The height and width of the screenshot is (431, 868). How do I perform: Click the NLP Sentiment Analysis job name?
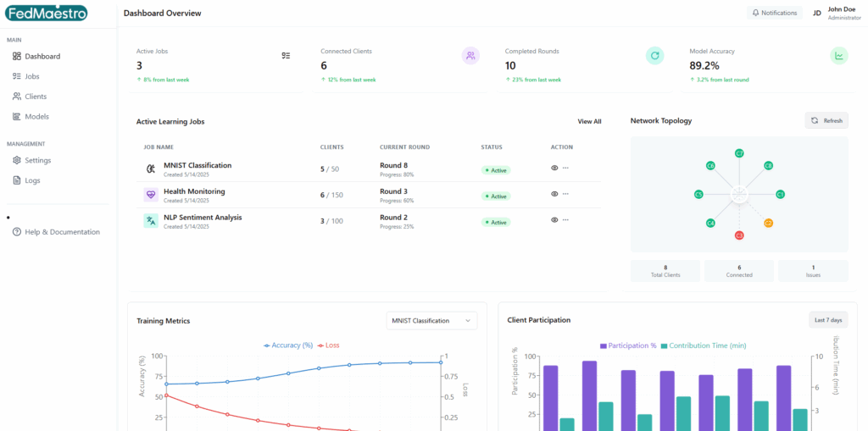(x=203, y=218)
